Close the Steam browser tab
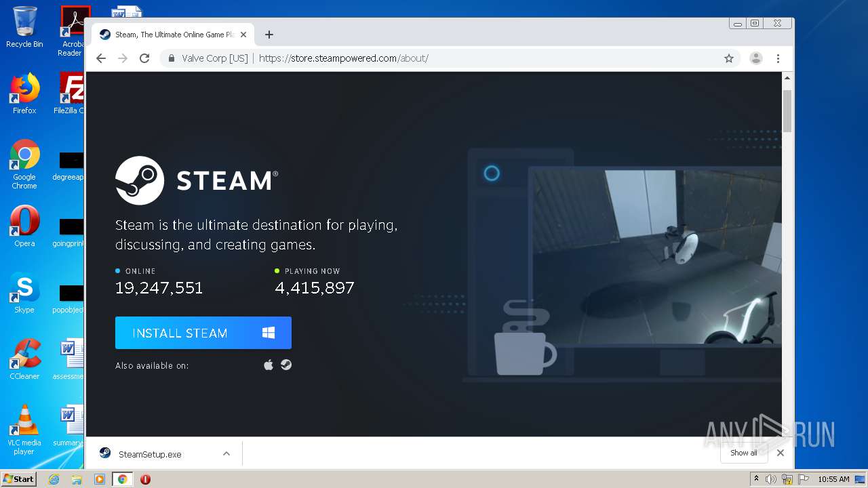868x488 pixels. (x=243, y=35)
